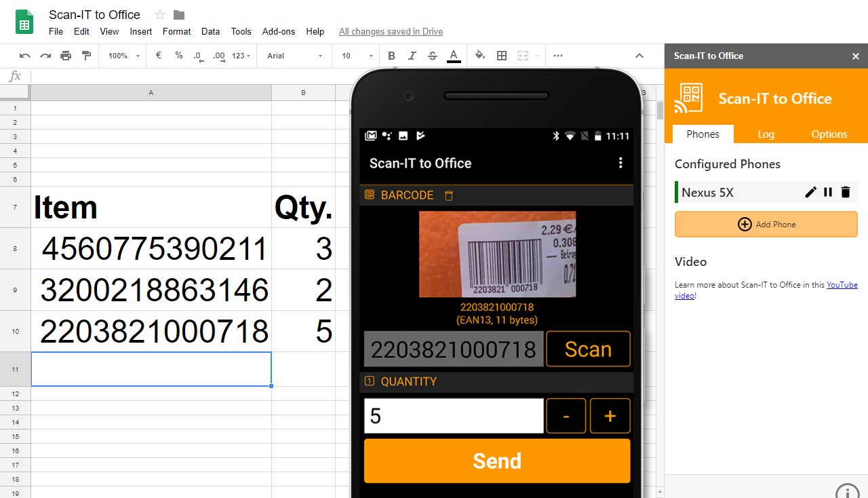
Task: Toggle bold formatting
Action: [392, 56]
